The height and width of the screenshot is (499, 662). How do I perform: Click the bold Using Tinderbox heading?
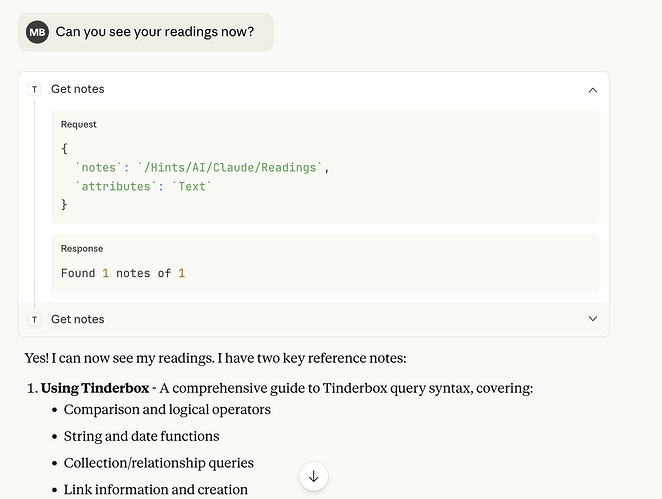tap(94, 387)
